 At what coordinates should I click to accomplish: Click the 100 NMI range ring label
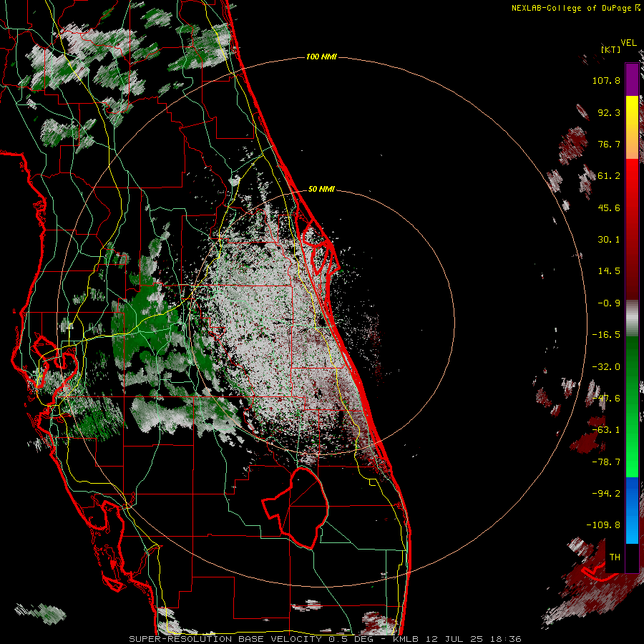[321, 57]
